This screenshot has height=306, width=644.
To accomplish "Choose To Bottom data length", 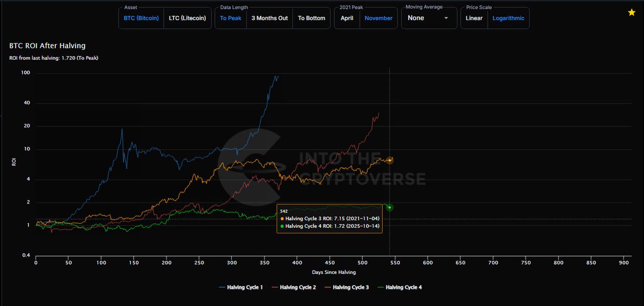I will [311, 18].
